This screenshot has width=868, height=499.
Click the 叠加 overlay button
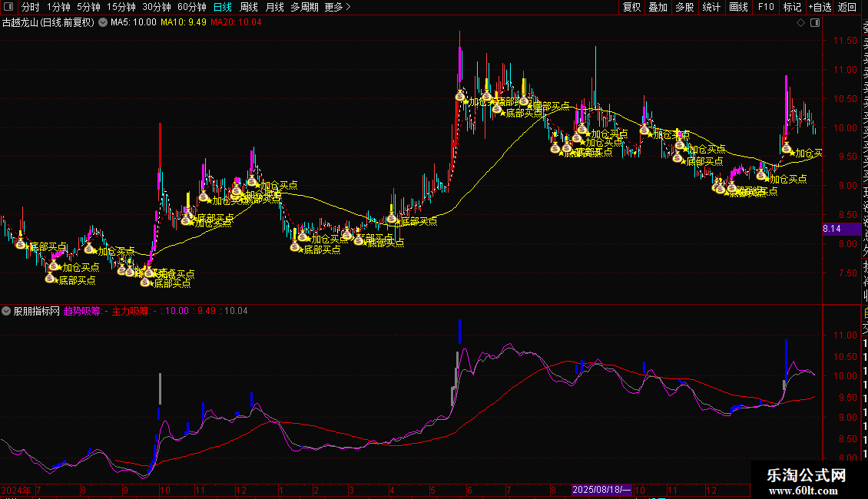(x=658, y=7)
